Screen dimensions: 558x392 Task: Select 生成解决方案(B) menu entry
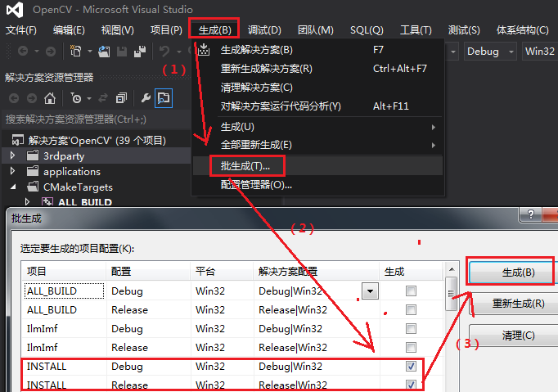tap(318, 50)
